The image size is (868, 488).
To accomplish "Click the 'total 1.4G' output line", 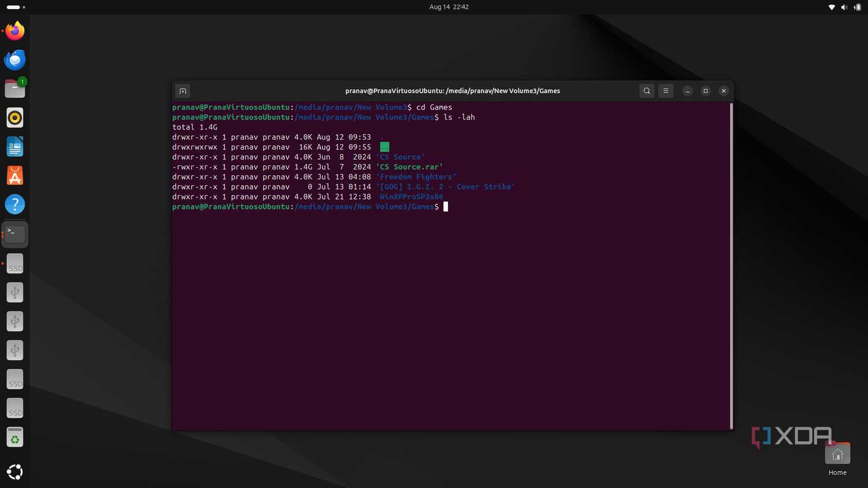I will [x=195, y=127].
